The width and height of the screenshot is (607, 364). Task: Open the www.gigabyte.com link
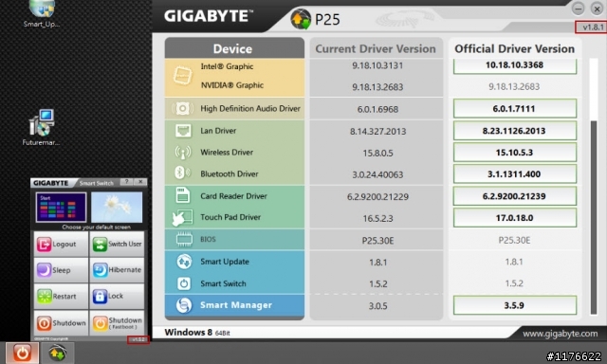click(560, 334)
